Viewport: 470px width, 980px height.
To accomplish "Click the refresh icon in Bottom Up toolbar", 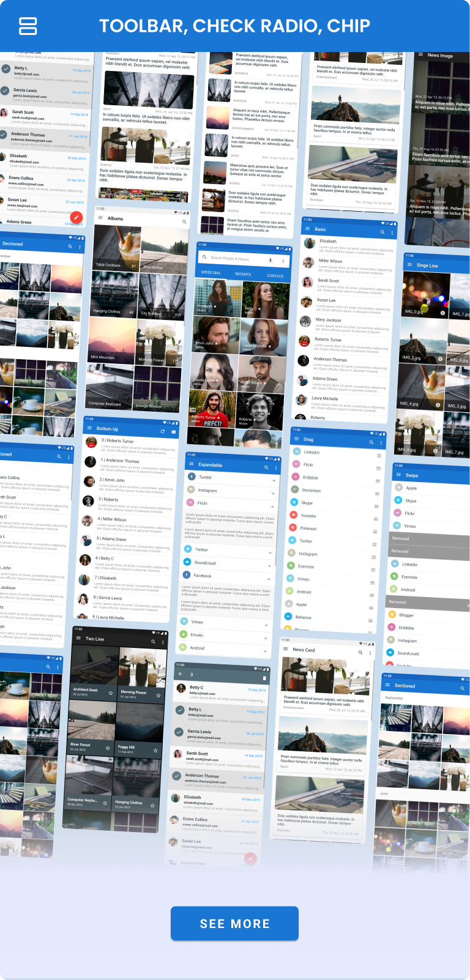I will 162,431.
